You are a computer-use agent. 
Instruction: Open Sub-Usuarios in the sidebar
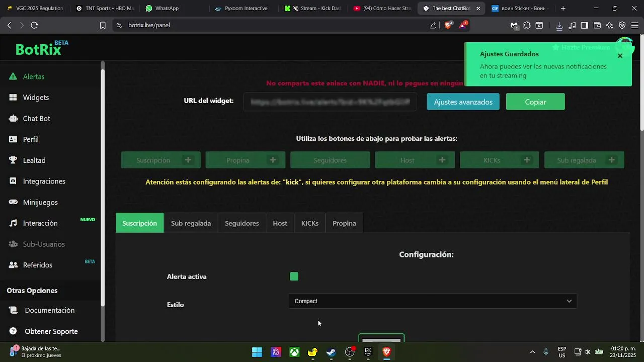coord(44,244)
